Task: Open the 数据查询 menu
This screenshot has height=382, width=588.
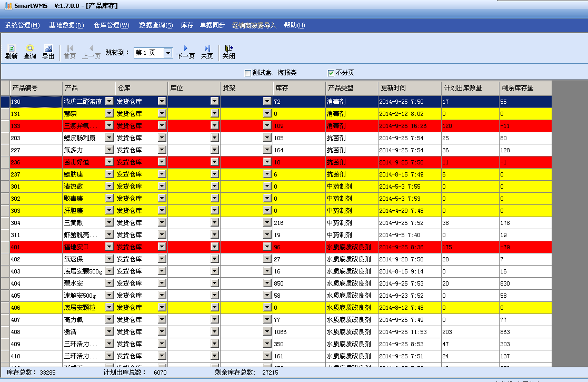Action: point(156,25)
